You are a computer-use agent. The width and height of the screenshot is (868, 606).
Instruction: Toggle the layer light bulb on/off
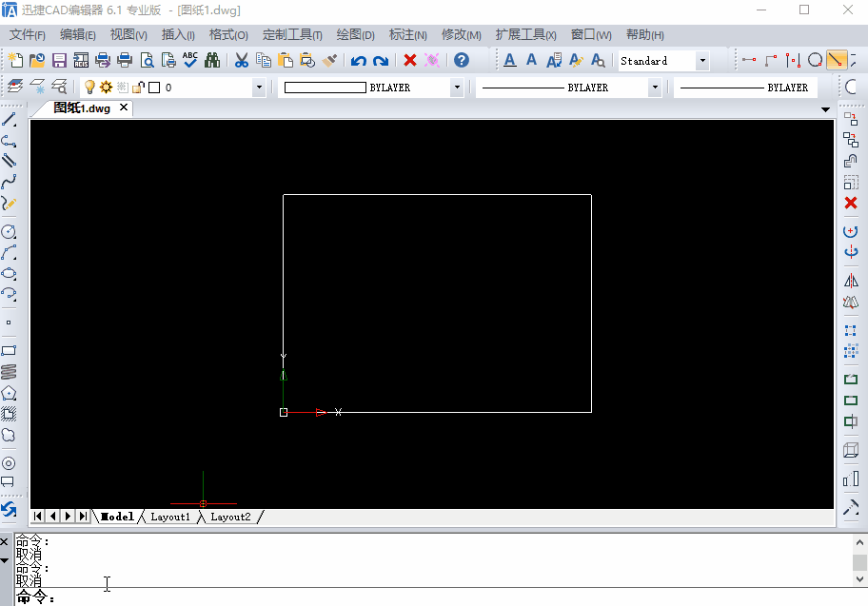[x=89, y=87]
